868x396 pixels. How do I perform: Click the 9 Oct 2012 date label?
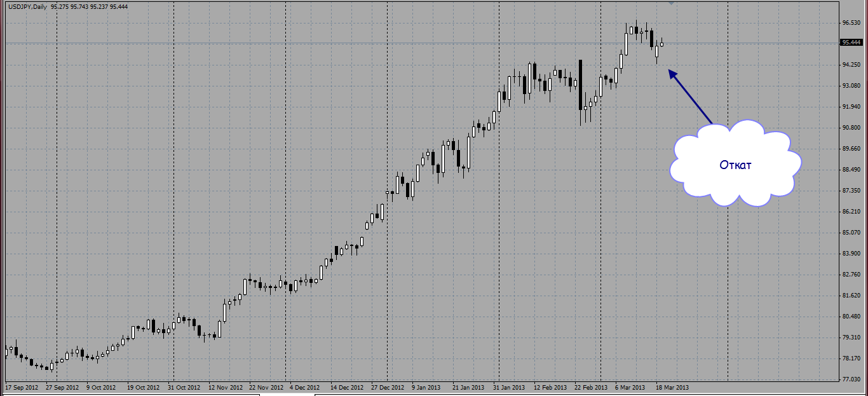click(101, 387)
